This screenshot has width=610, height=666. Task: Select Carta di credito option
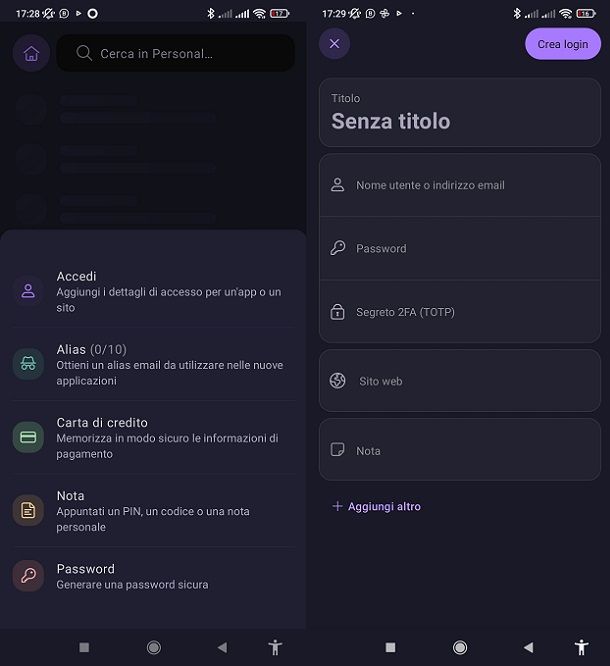click(x=153, y=437)
